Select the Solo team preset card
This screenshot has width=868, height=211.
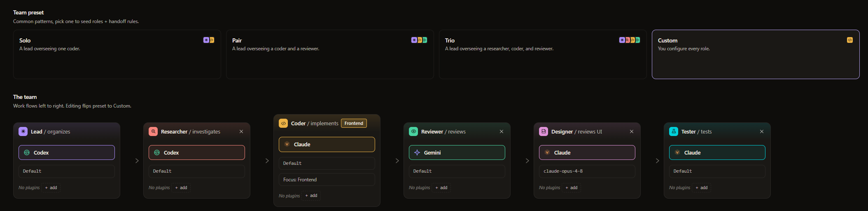coord(117,54)
